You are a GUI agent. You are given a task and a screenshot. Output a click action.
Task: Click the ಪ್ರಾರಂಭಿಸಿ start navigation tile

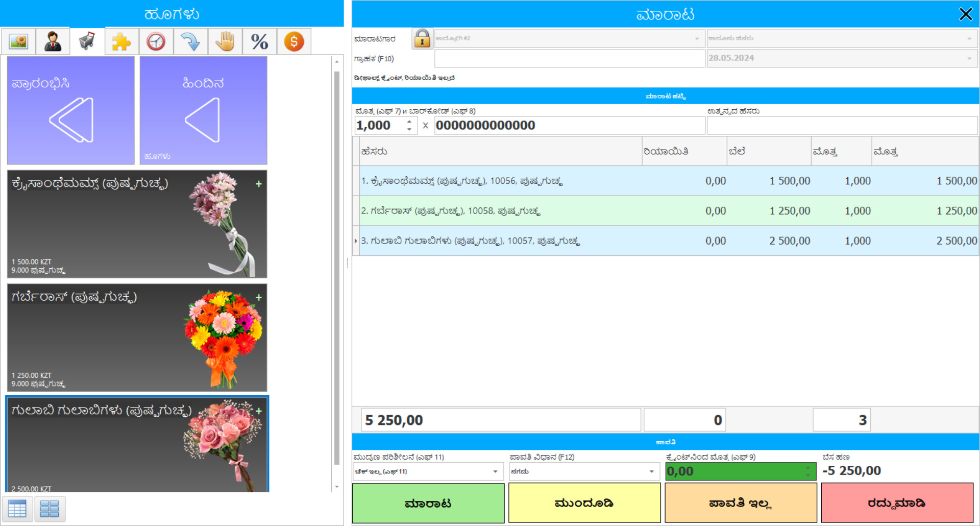[x=70, y=110]
